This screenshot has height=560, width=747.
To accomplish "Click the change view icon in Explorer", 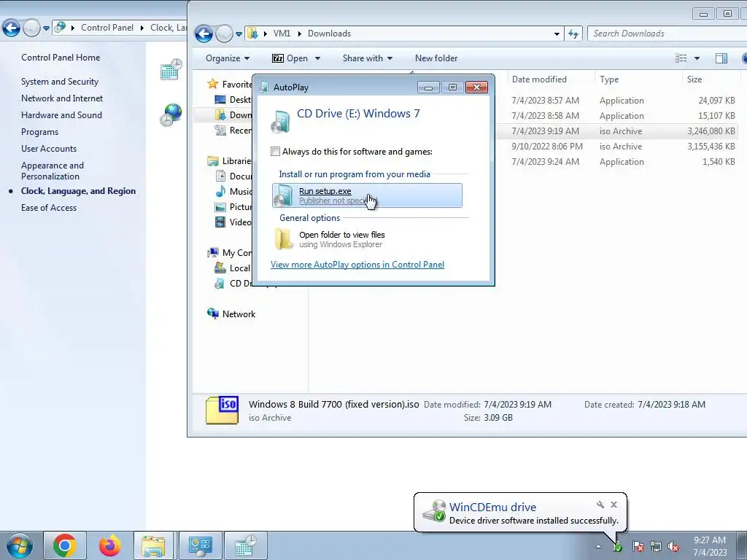I will click(681, 58).
